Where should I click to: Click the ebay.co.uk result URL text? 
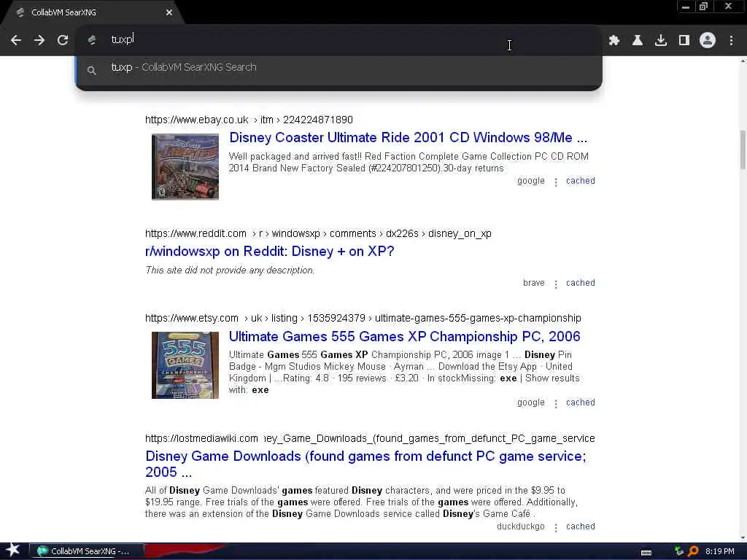(249, 120)
